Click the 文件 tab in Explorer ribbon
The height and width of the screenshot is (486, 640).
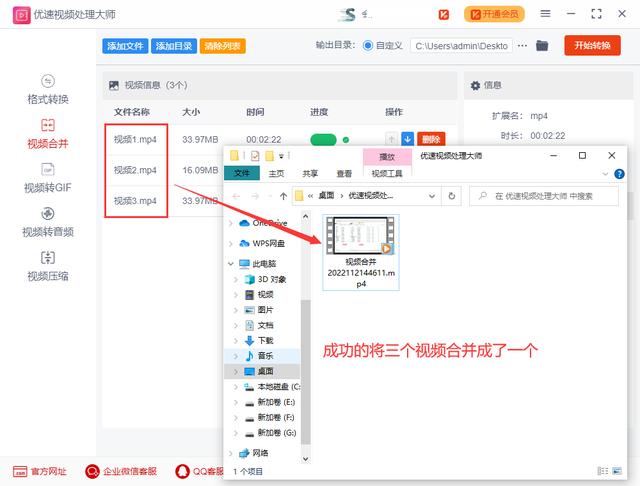point(242,173)
